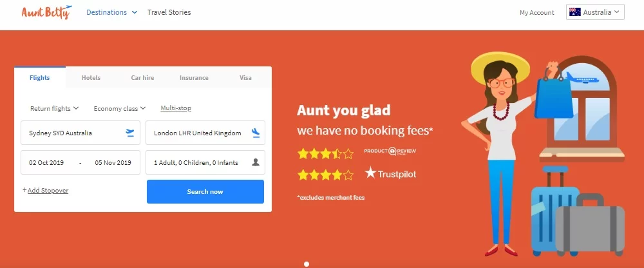The width and height of the screenshot is (644, 268).
Task: Click the Aunt Betty logo
Action: [46, 12]
